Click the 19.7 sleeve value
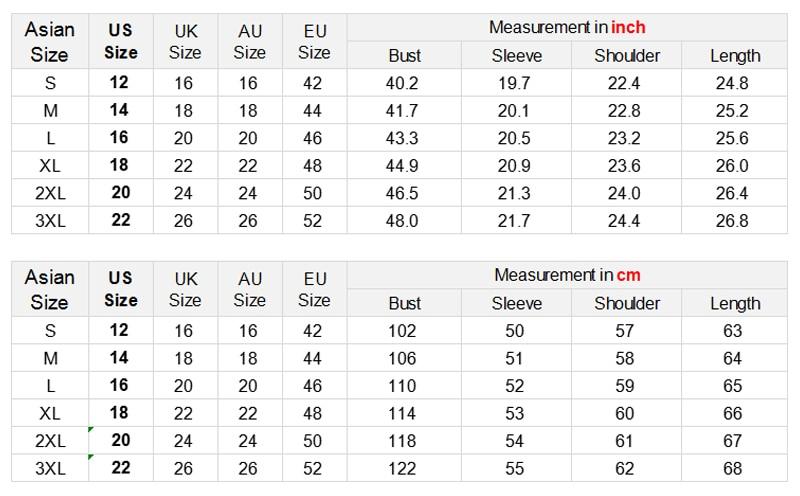800x496 pixels. click(x=514, y=83)
